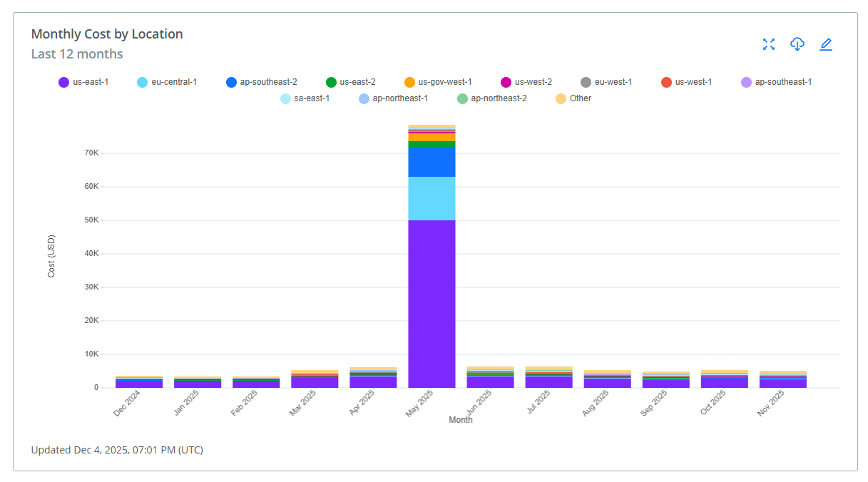Viewport: 868px width, 482px height.
Task: Expand the chart to fullscreen
Action: click(x=768, y=44)
